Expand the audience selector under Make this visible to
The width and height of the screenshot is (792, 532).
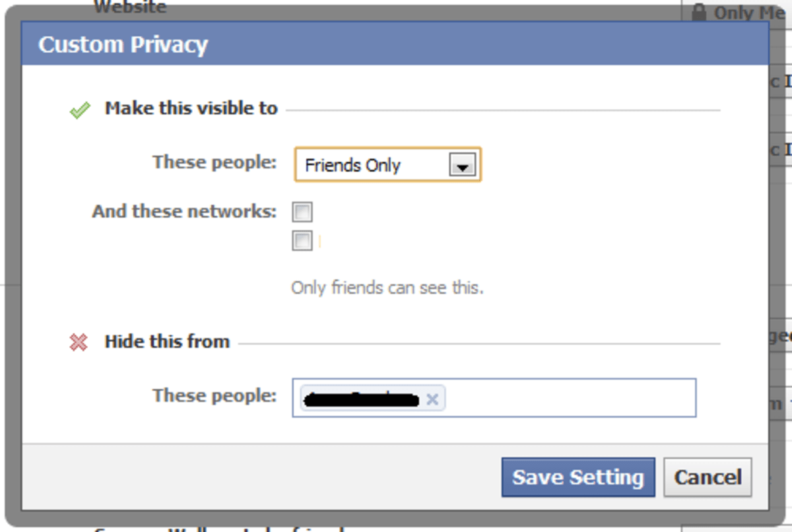(x=387, y=164)
